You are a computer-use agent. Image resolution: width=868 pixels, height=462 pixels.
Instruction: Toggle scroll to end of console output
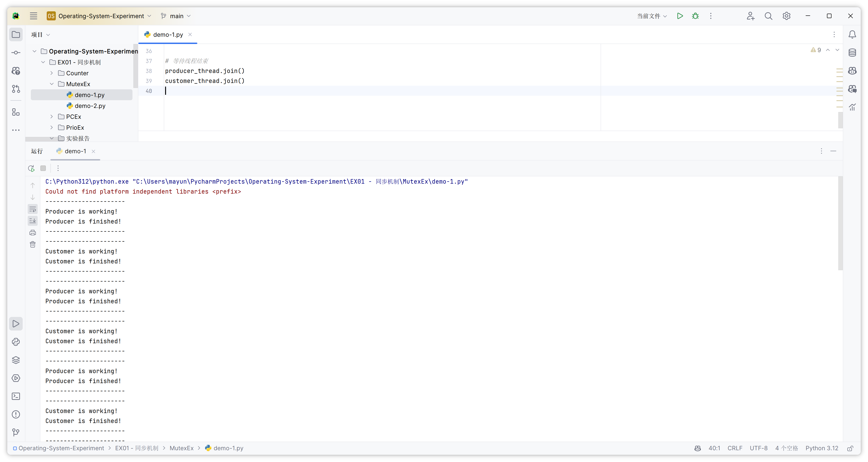(33, 221)
